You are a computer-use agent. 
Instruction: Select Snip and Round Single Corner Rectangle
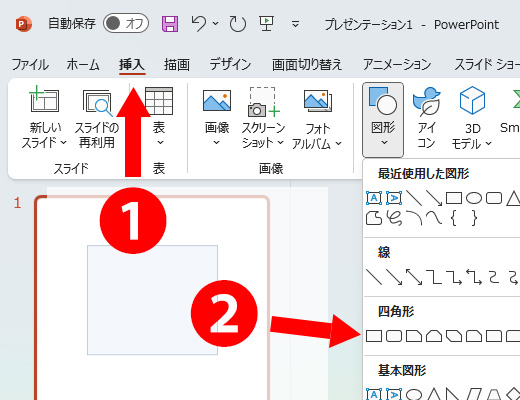pos(474,336)
